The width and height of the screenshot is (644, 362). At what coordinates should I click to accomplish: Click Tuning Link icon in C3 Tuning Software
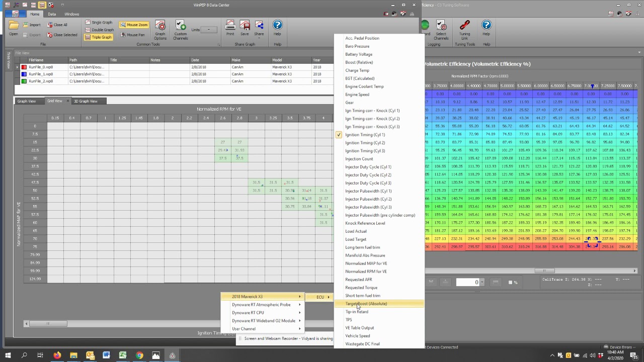(x=464, y=30)
